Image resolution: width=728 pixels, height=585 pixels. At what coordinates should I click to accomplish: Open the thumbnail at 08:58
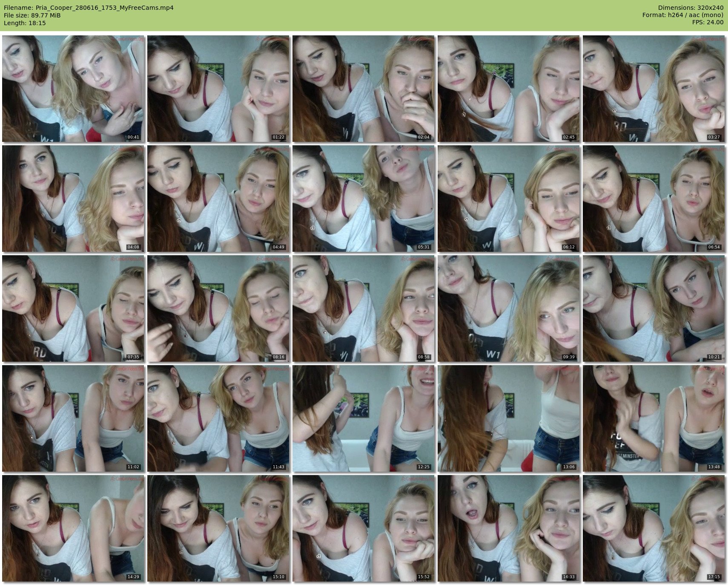pyautogui.click(x=364, y=308)
